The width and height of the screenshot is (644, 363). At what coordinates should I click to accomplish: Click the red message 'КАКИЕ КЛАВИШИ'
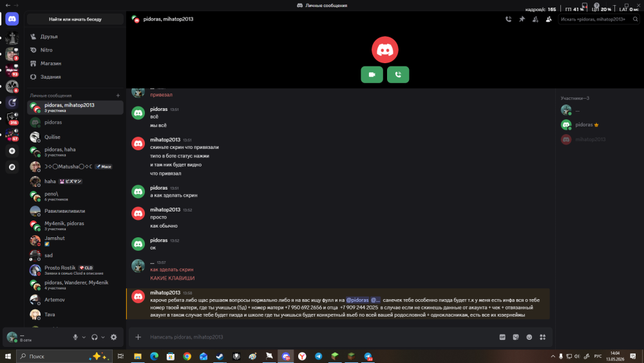click(172, 279)
